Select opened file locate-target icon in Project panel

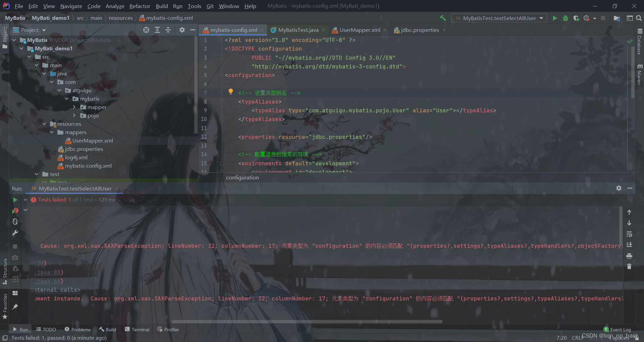click(146, 30)
